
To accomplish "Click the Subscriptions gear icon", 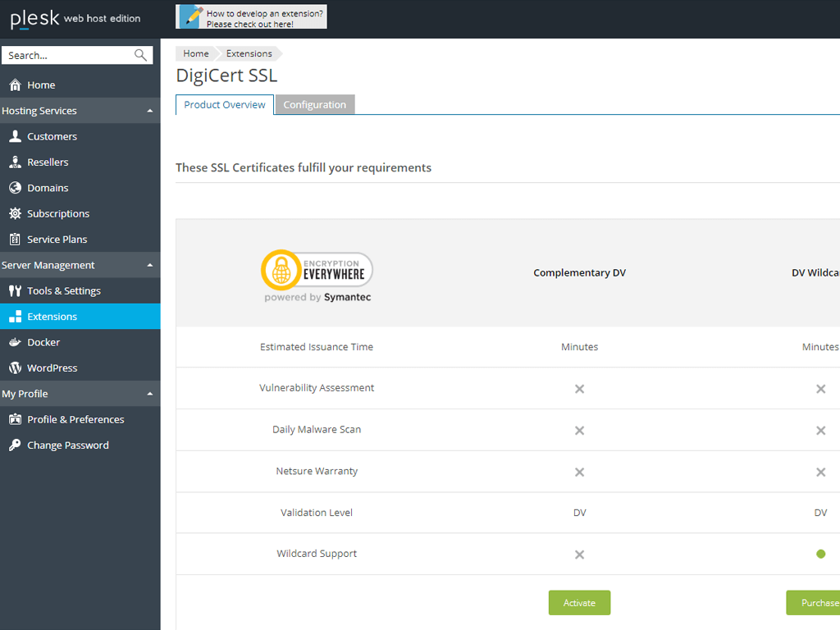I will (15, 214).
